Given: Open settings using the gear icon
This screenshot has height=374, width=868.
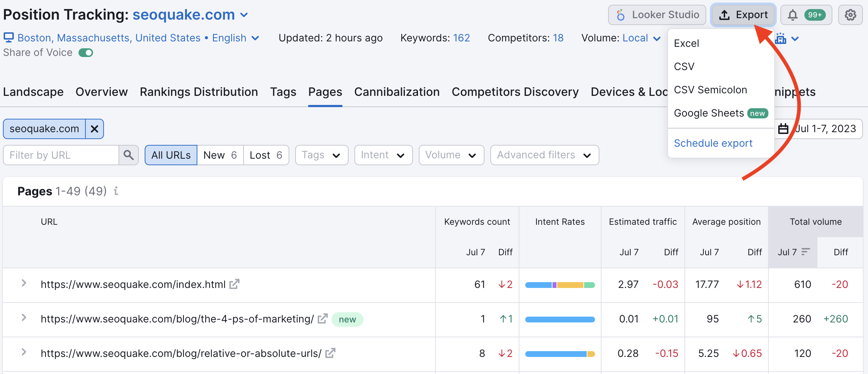Looking at the screenshot, I should [851, 15].
